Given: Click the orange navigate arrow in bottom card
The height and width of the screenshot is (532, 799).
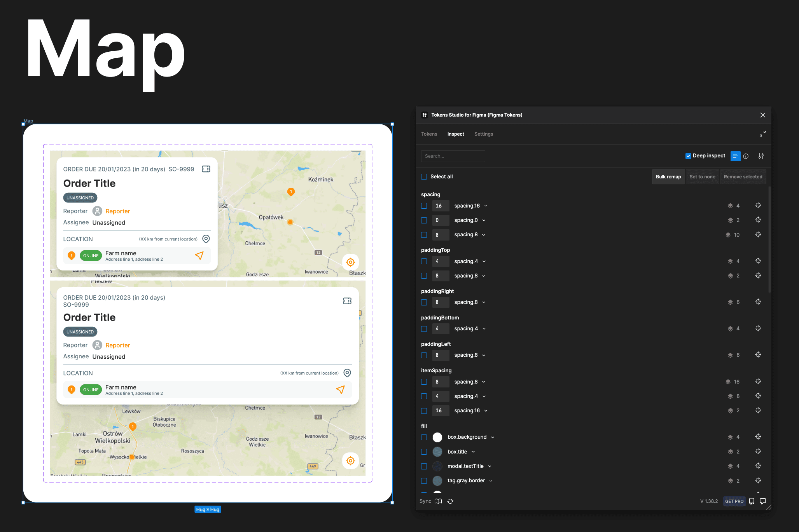Looking at the screenshot, I should 340,389.
